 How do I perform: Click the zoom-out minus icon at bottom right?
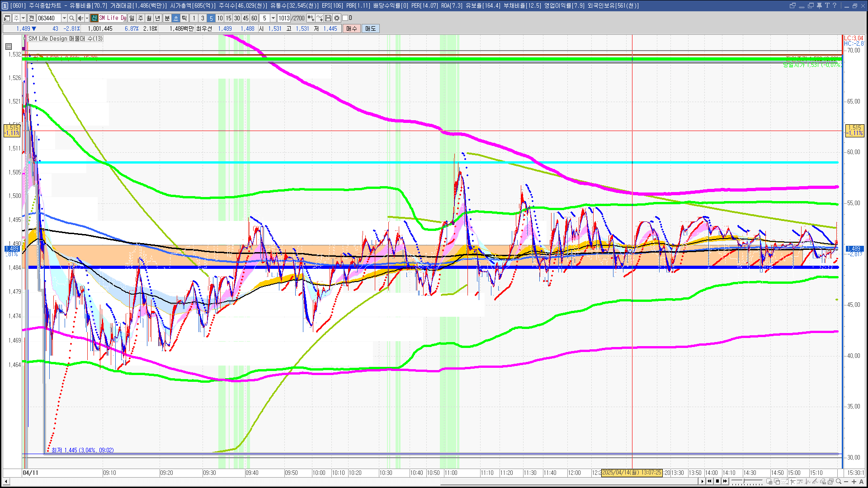pyautogui.click(x=846, y=482)
